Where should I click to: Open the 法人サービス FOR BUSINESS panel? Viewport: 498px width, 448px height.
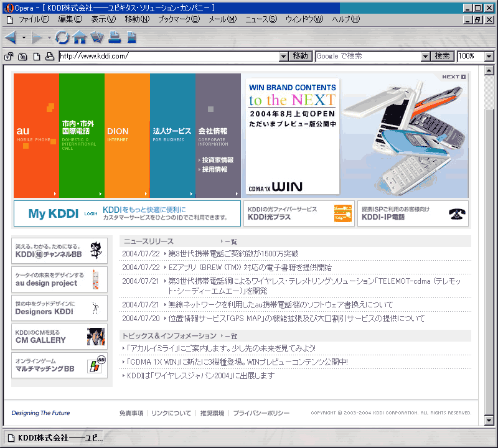(172, 136)
